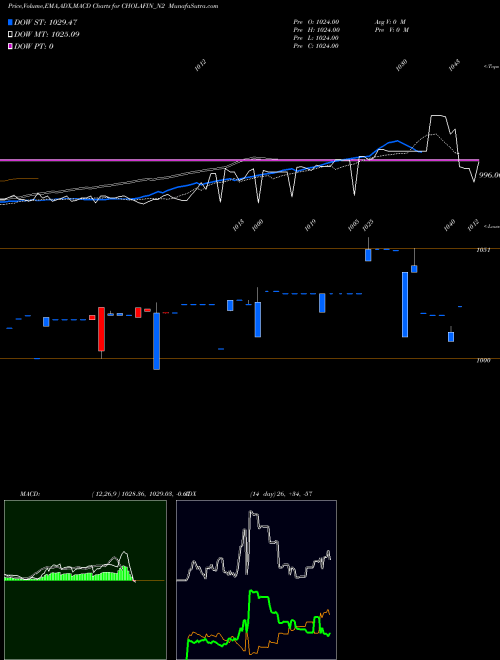Select the 'DOW ST: 1029.47' legend text
500x660 pixels.
coord(45,22)
